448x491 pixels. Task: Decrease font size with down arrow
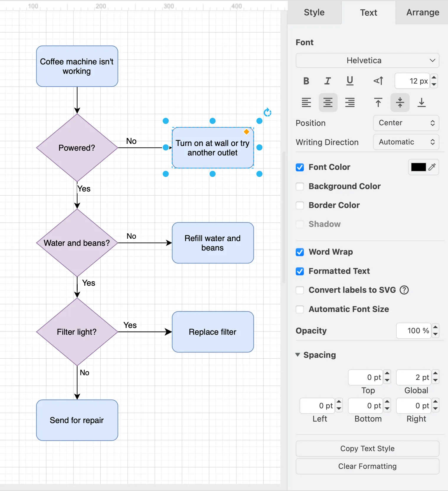(434, 84)
